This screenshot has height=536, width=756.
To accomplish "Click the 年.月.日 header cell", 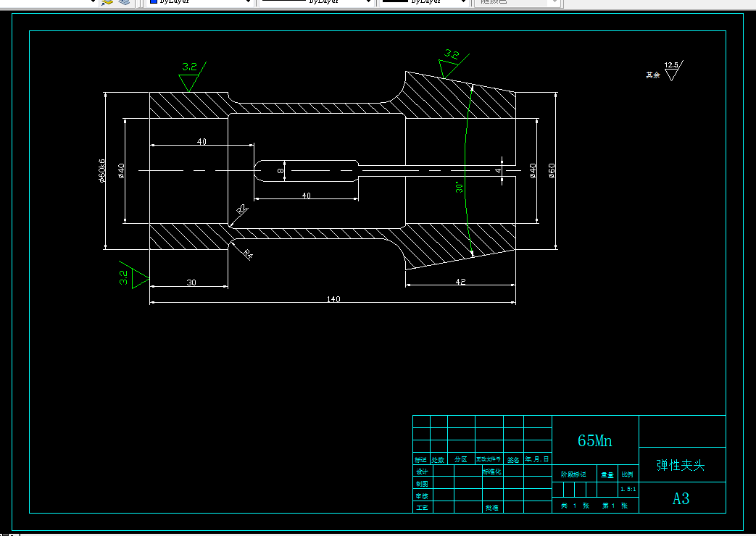I will [x=536, y=459].
